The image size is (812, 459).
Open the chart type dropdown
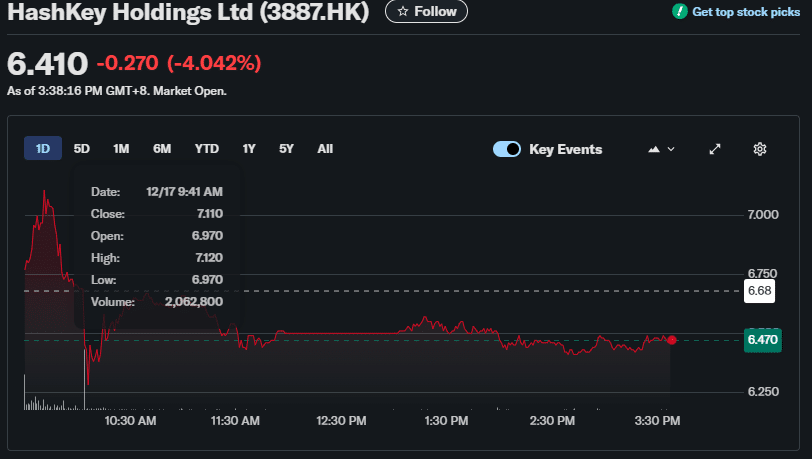(661, 149)
